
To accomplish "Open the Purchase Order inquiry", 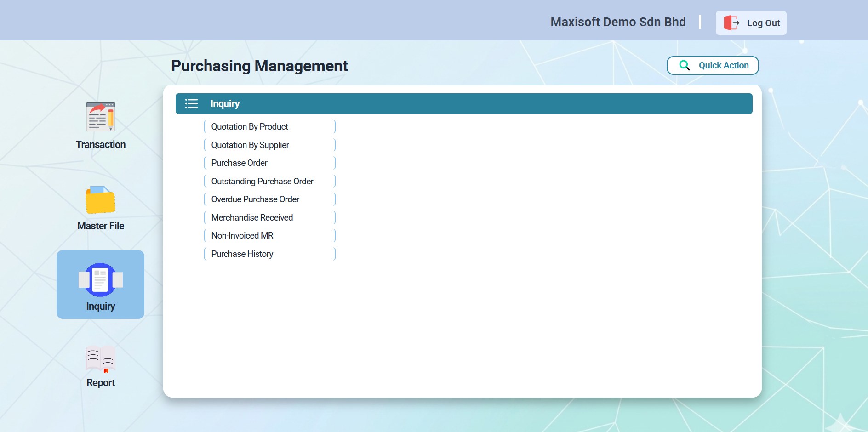I will [x=270, y=163].
